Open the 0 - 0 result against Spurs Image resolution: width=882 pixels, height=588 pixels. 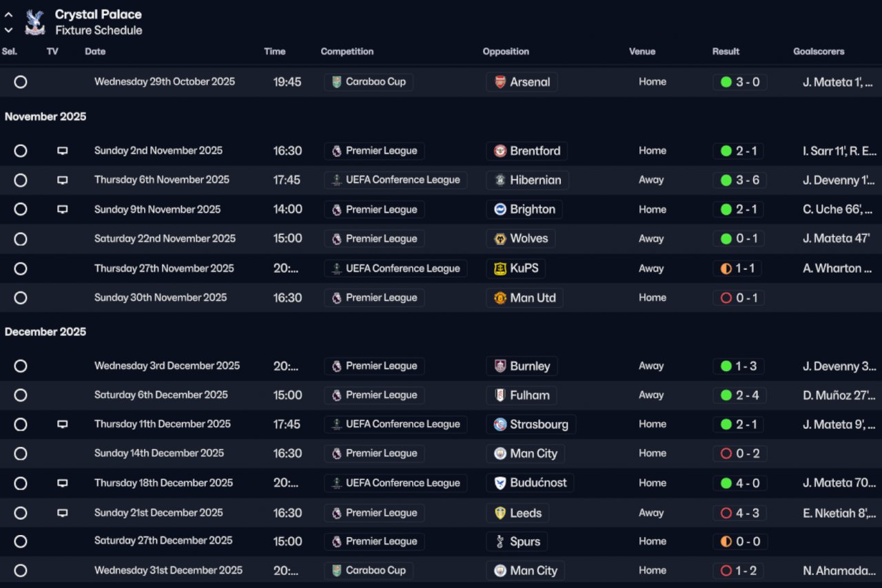point(740,541)
